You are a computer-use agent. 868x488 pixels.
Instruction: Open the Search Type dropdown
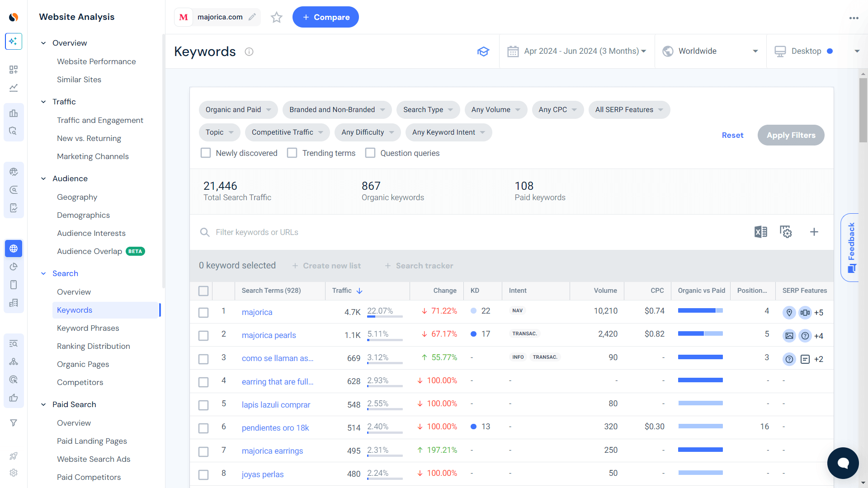(428, 110)
